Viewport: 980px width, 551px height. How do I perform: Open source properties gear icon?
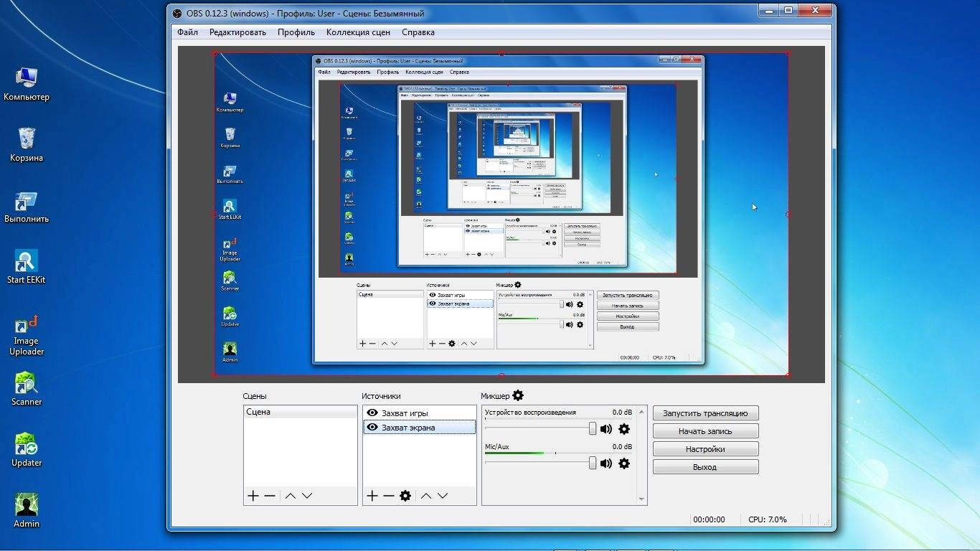pyautogui.click(x=405, y=496)
